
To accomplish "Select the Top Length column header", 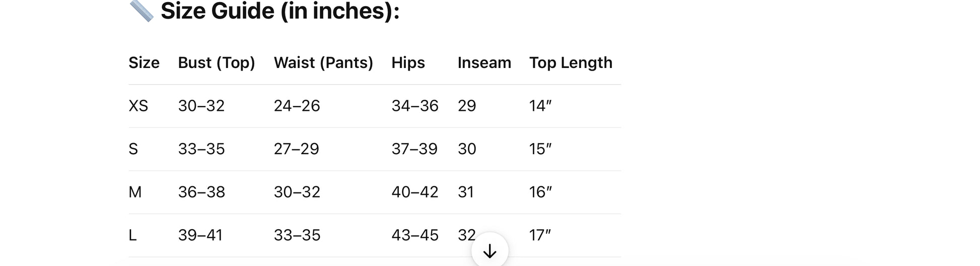I will [x=571, y=62].
